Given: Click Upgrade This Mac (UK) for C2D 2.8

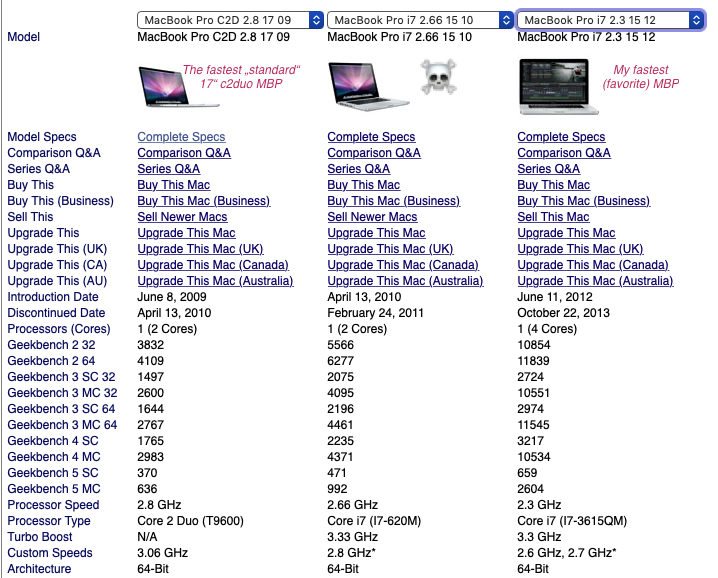Looking at the screenshot, I should pos(201,249).
